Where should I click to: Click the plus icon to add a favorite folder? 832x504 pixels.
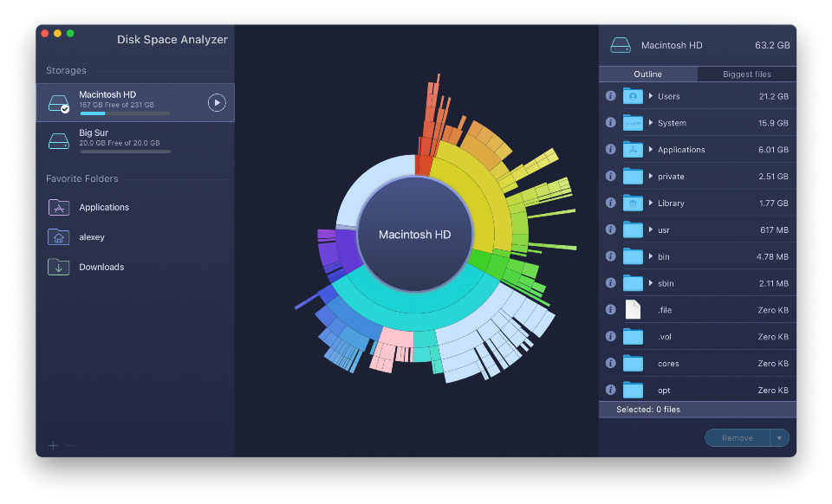coord(52,445)
